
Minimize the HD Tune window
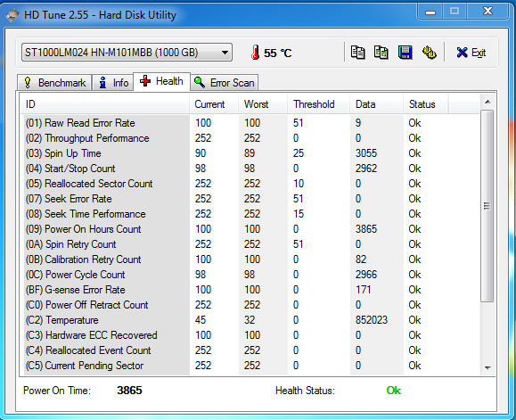pyautogui.click(x=430, y=12)
